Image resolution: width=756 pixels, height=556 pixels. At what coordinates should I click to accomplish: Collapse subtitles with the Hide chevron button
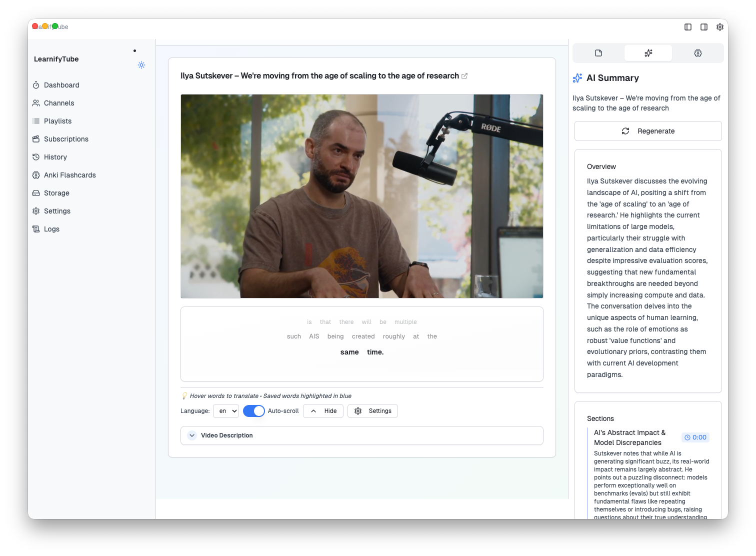(x=323, y=410)
